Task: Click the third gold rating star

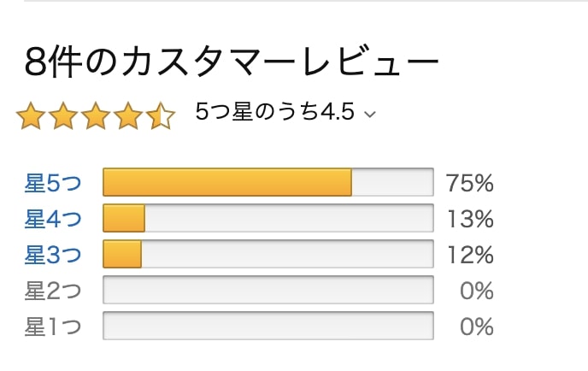Action: point(96,115)
